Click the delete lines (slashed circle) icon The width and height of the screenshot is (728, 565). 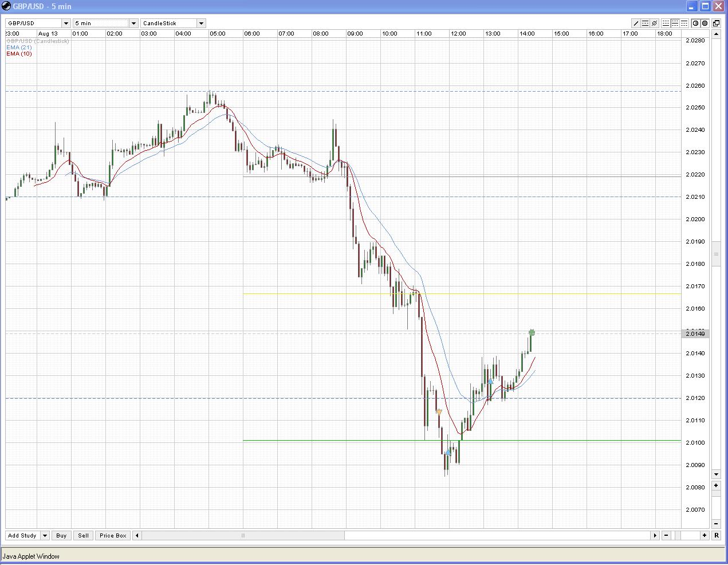pyautogui.click(x=655, y=23)
